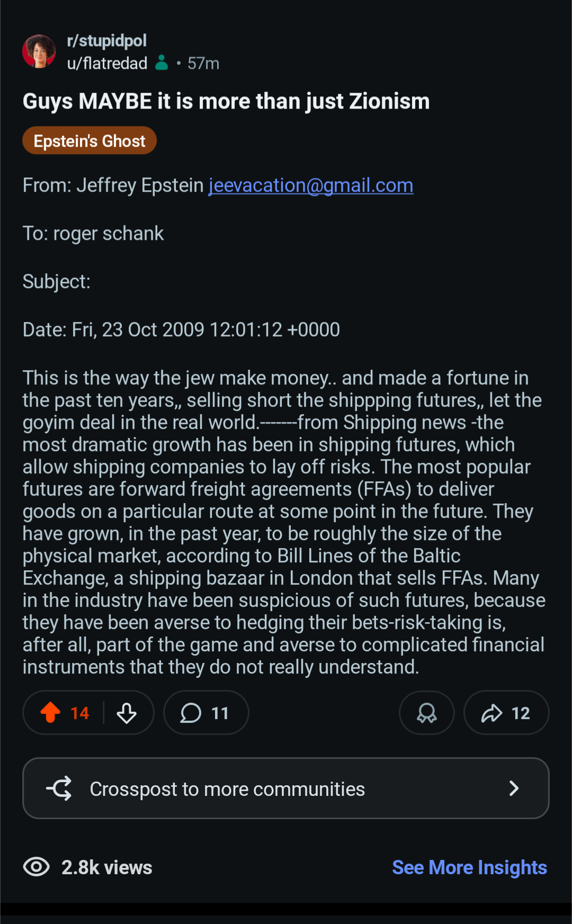Give an award using the award icon
Screen dimensions: 572x924
[427, 713]
